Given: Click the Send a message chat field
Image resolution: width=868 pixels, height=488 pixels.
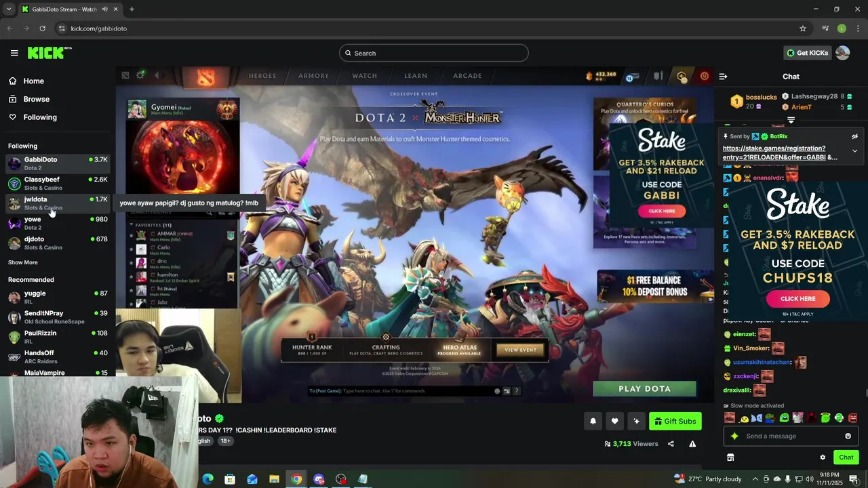Looking at the screenshot, I should pos(791,436).
